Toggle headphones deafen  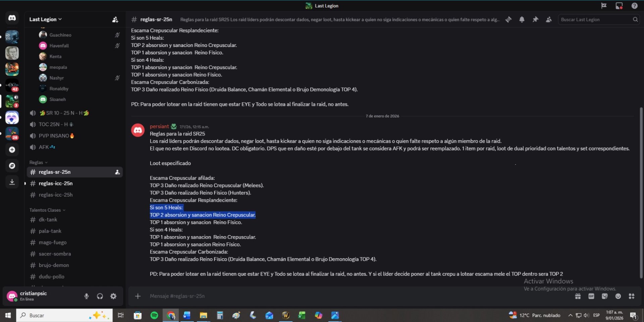click(x=100, y=296)
